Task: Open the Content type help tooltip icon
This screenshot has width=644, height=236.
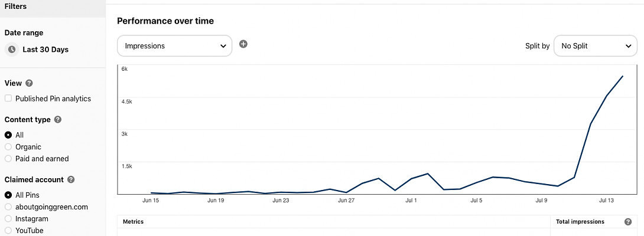Action: tap(58, 119)
